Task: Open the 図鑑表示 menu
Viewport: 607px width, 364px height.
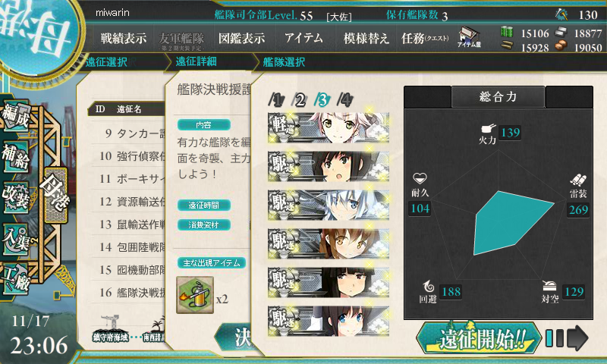Action: [x=241, y=38]
